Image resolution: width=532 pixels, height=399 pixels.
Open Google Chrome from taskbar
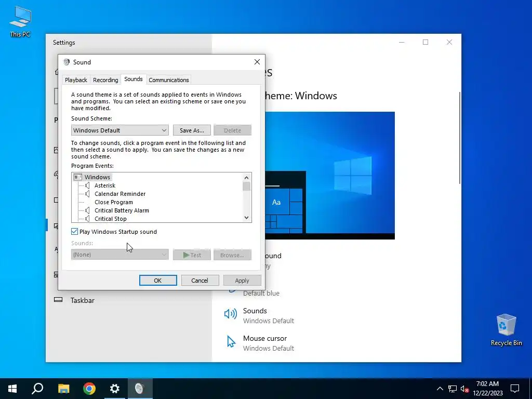pyautogui.click(x=89, y=389)
